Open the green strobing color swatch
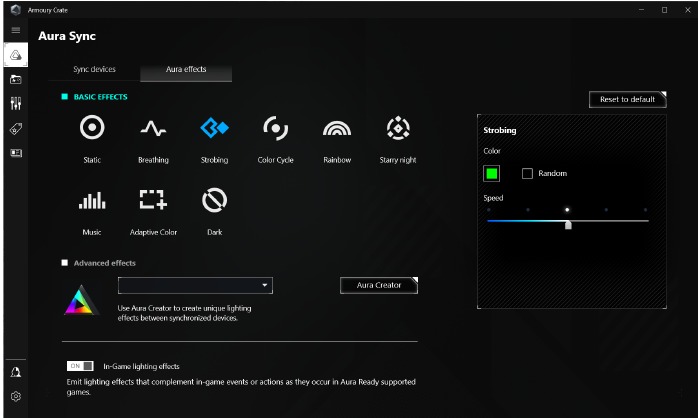Viewport: 698px width, 418px height. pyautogui.click(x=491, y=173)
